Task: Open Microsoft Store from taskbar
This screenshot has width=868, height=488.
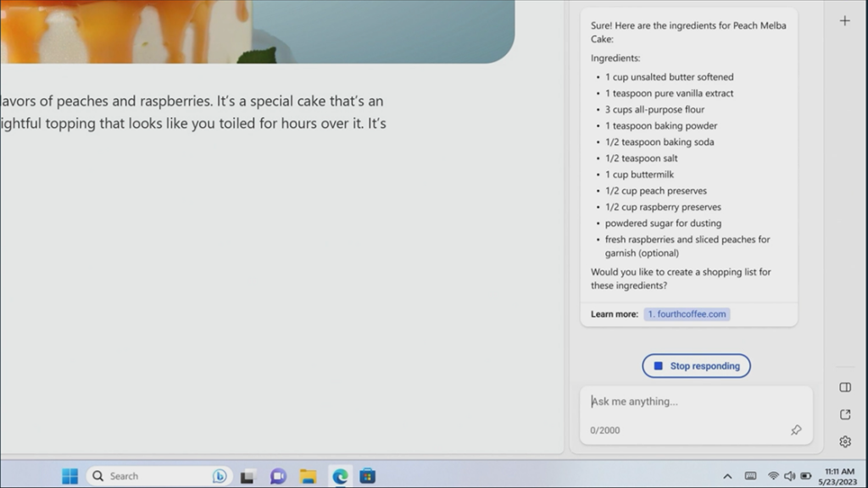Action: pos(368,476)
